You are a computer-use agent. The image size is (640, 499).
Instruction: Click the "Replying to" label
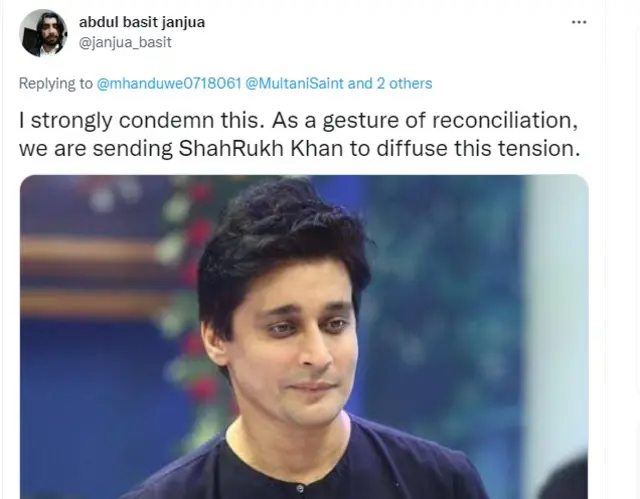click(x=56, y=84)
